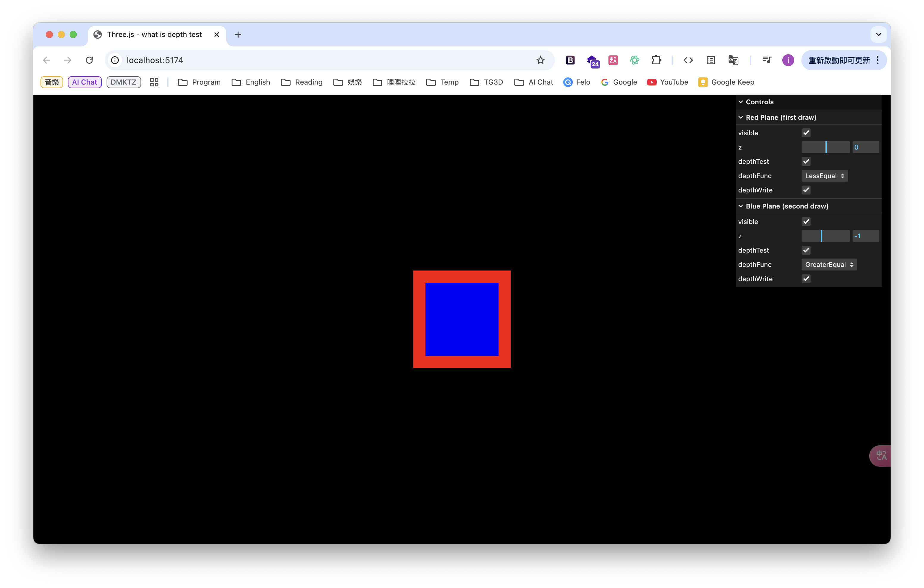924x588 pixels.
Task: Click the blue plane in the canvas
Action: pyautogui.click(x=462, y=319)
